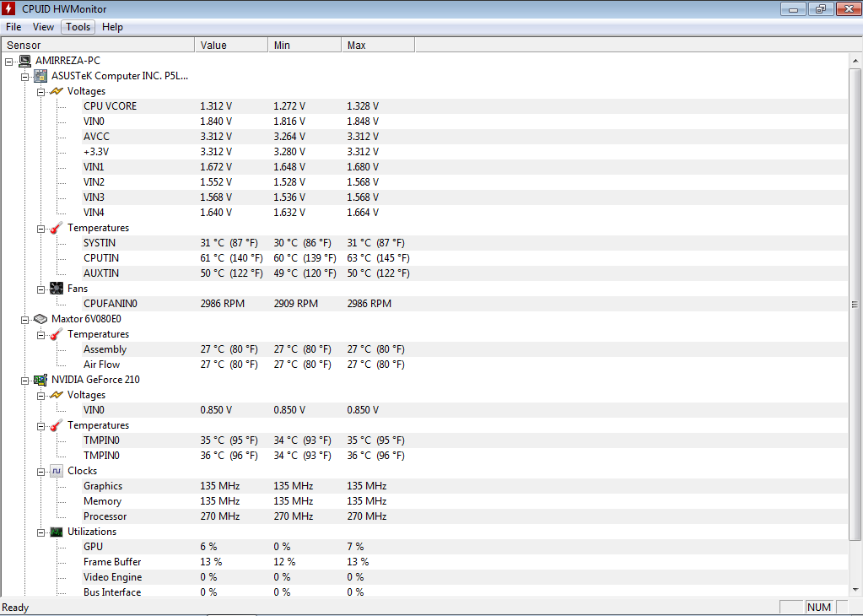Click the NVIDIA GeForce 210 card icon
This screenshot has width=863, height=616.
[40, 380]
